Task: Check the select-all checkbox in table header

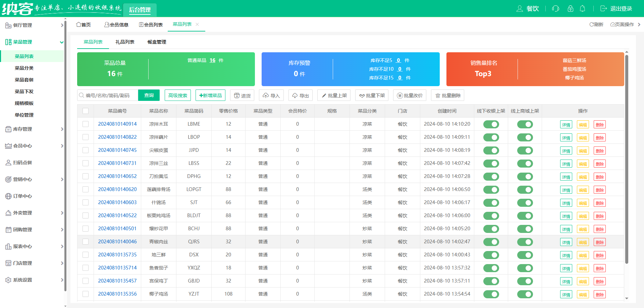Action: click(x=86, y=111)
